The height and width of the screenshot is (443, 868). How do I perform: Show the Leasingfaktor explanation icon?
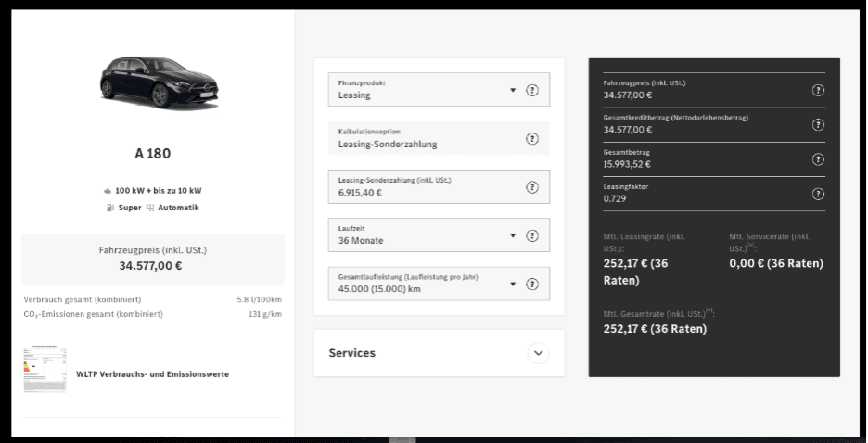pyautogui.click(x=818, y=193)
